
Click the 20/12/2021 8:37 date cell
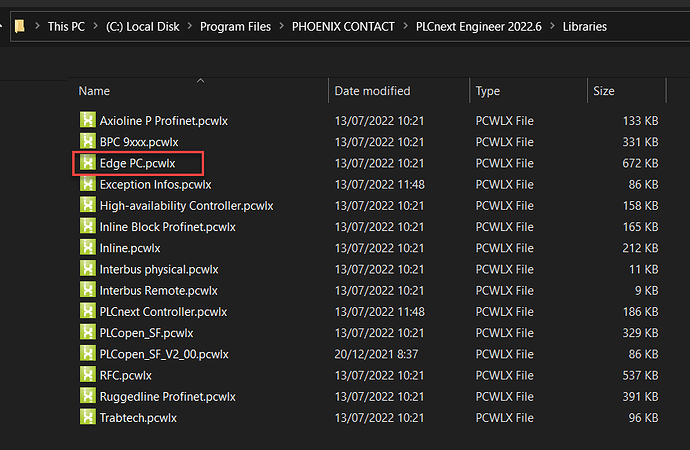pyautogui.click(x=376, y=354)
